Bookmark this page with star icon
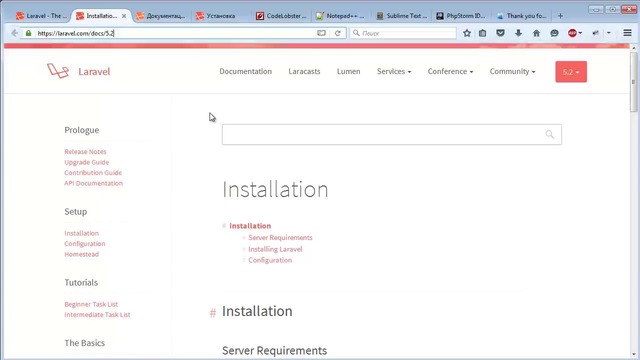Screen dimensions: 640x360 [x=467, y=33]
